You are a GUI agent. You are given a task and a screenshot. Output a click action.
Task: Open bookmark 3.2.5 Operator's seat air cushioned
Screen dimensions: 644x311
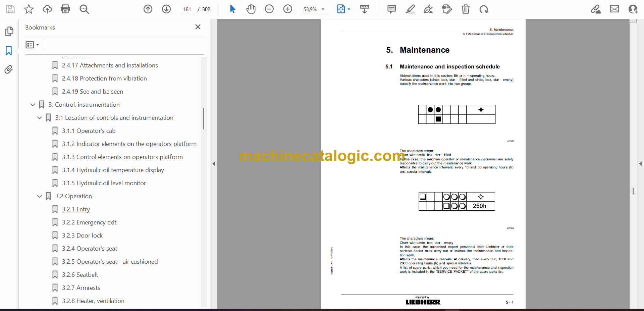click(110, 262)
